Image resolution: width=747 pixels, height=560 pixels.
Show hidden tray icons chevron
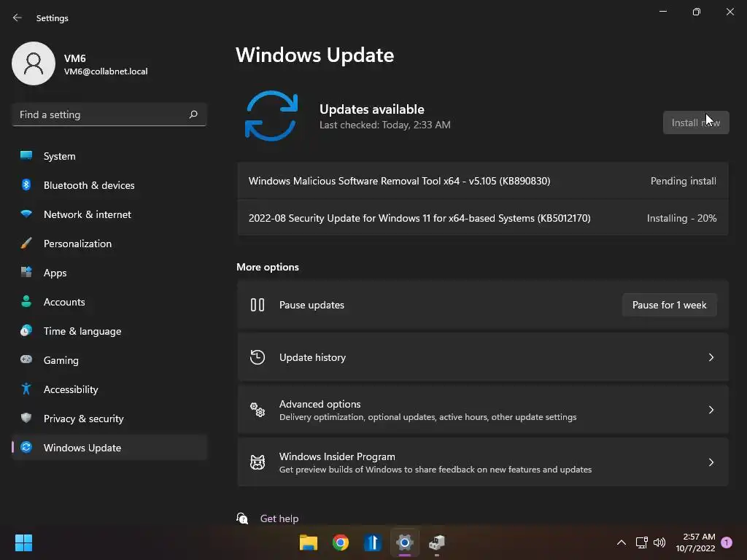(x=622, y=542)
